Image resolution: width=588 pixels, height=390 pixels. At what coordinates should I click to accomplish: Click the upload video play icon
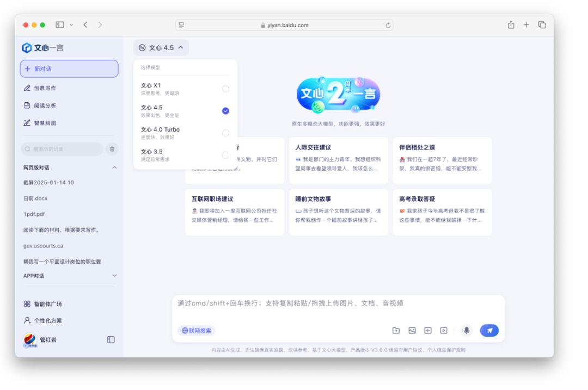[x=444, y=330]
